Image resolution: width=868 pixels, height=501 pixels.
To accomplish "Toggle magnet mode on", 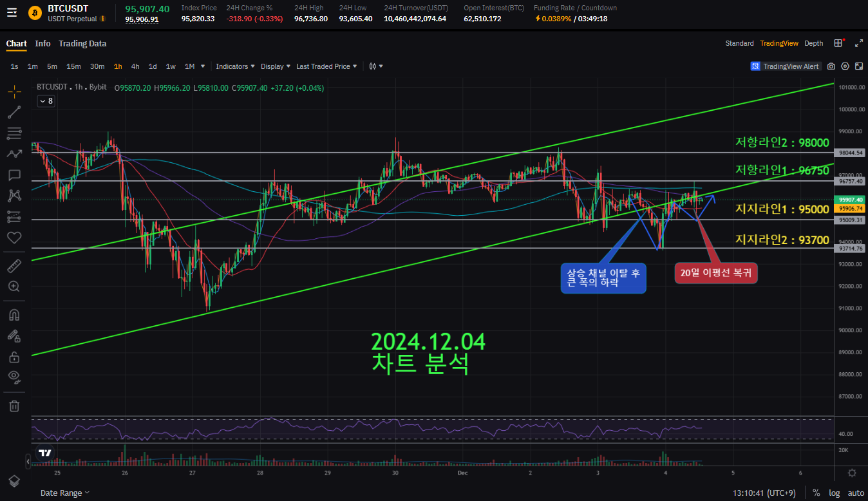I will (x=14, y=315).
